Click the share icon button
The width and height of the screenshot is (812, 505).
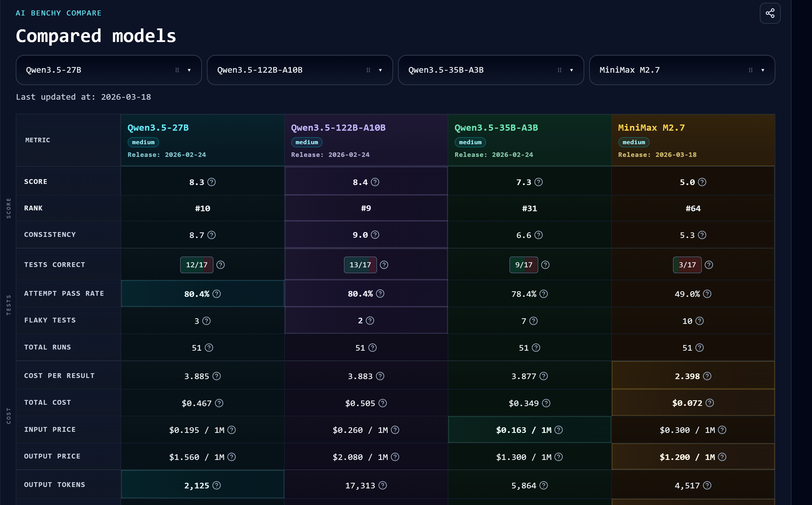(x=770, y=13)
